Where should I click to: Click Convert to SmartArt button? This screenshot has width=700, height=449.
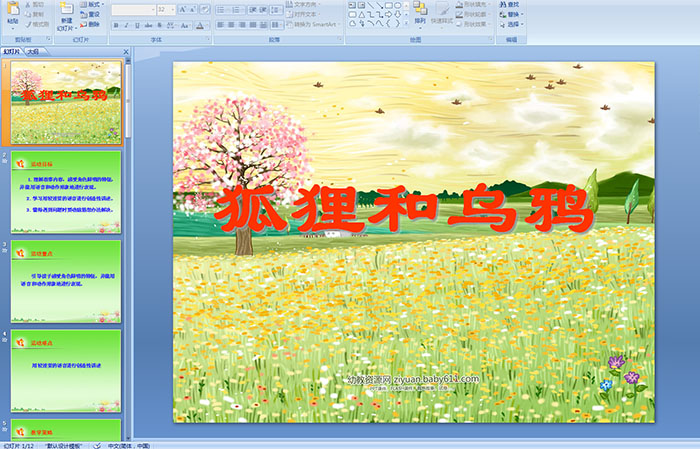click(312, 24)
